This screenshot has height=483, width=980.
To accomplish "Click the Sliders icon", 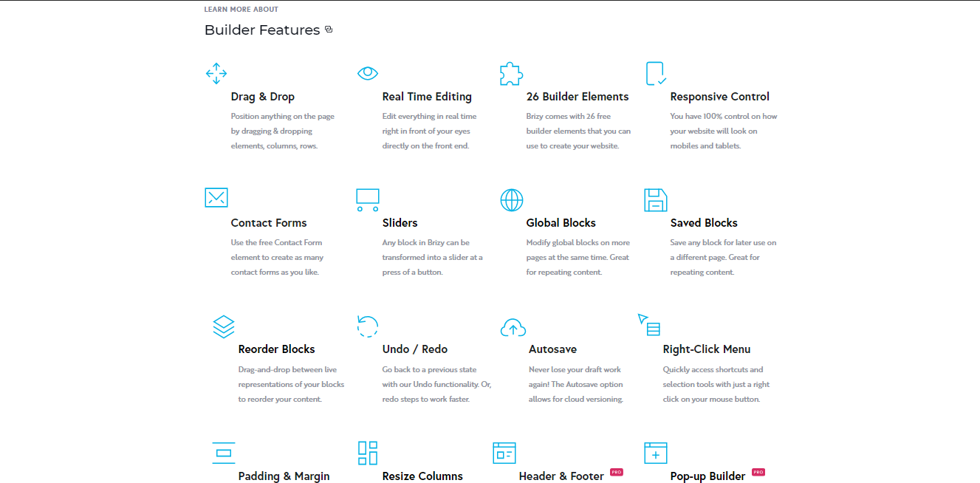I will pos(367,199).
